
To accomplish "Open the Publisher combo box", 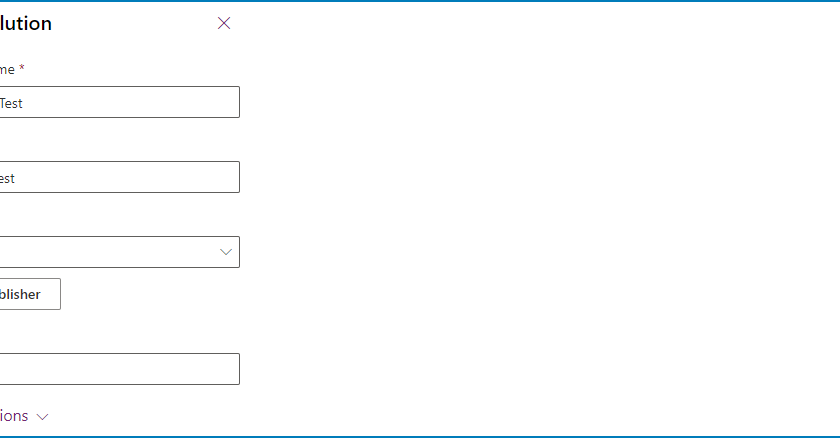I will pos(110,252).
